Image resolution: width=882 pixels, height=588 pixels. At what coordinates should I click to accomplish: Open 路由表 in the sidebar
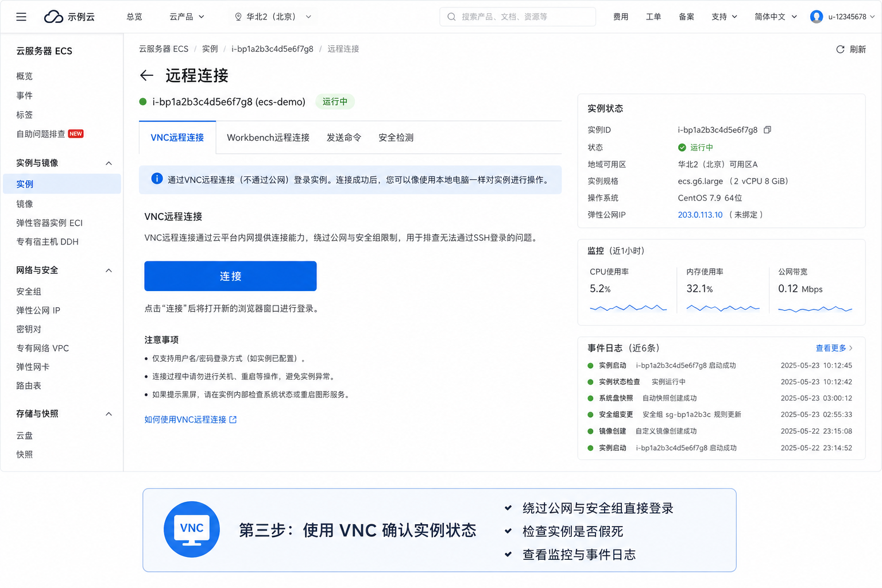coord(29,386)
